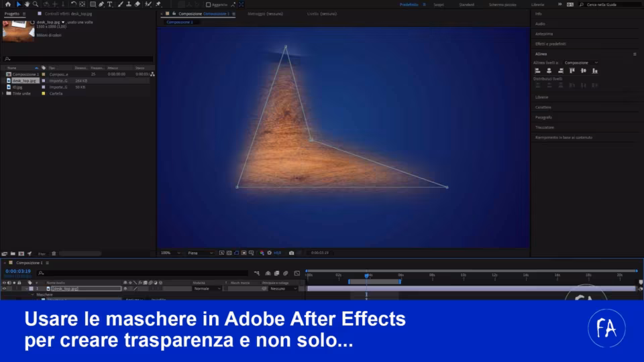
Task: Select the Pen tool
Action: (x=101, y=4)
